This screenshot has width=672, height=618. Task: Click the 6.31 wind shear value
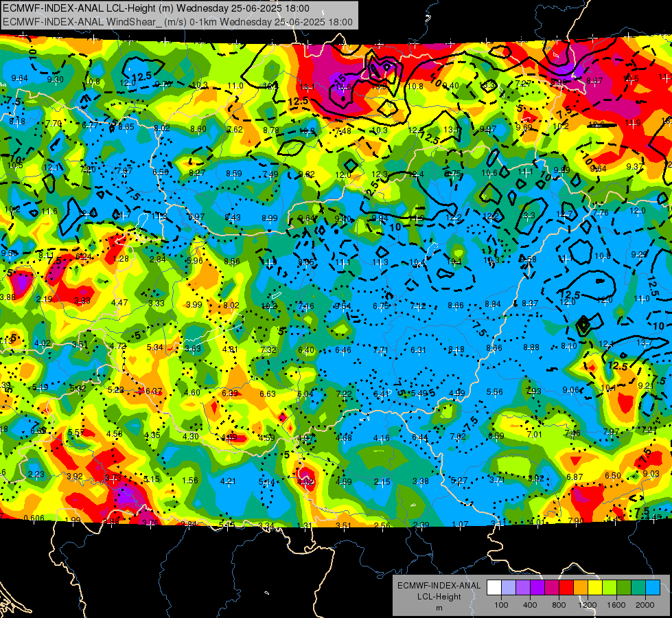tap(418, 350)
